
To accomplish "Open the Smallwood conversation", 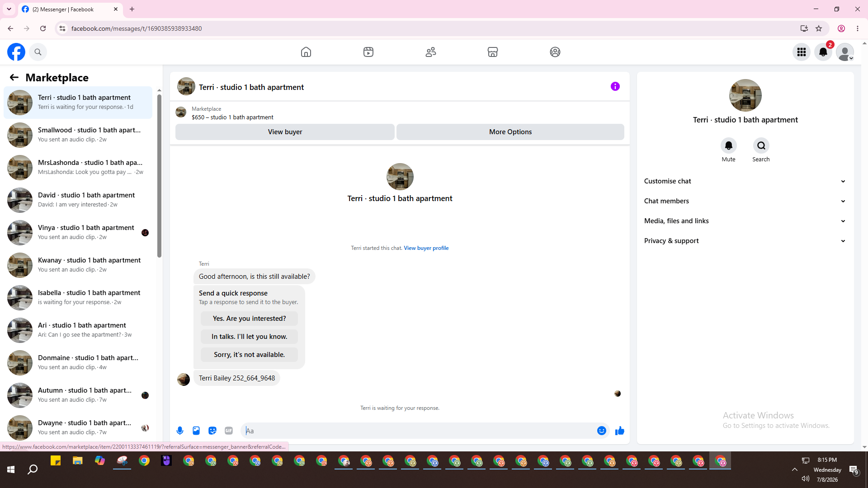I will (x=78, y=135).
